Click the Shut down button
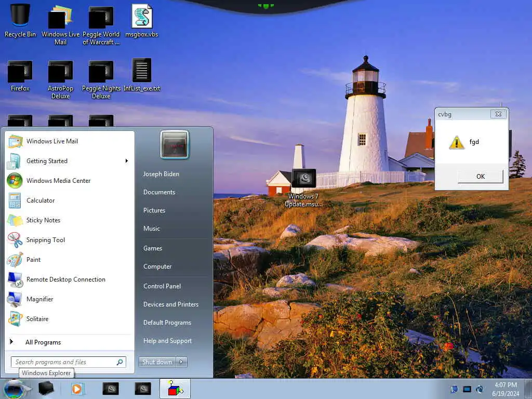 pyautogui.click(x=157, y=362)
